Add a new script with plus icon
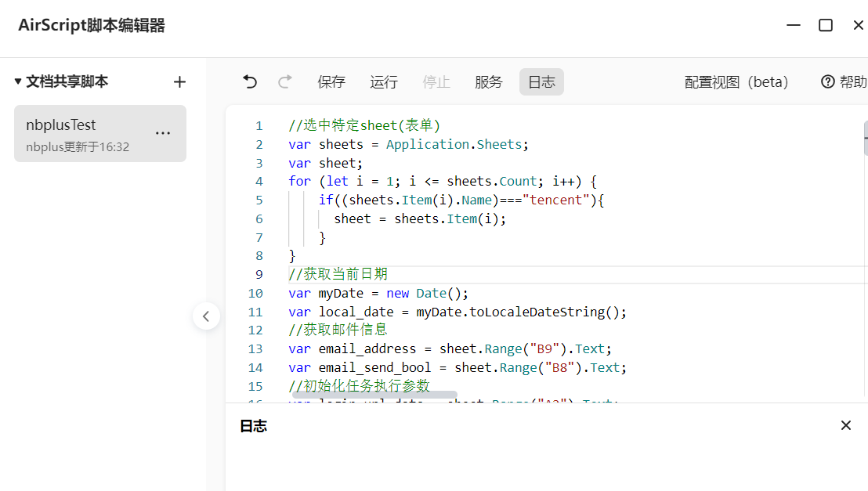Image resolution: width=868 pixels, height=491 pixels. point(179,81)
